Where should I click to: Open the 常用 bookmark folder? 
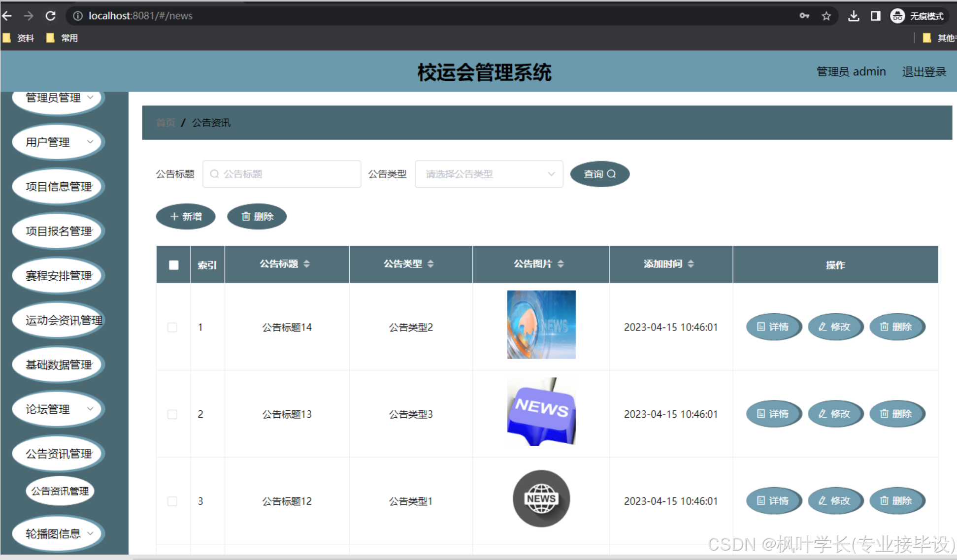(62, 38)
